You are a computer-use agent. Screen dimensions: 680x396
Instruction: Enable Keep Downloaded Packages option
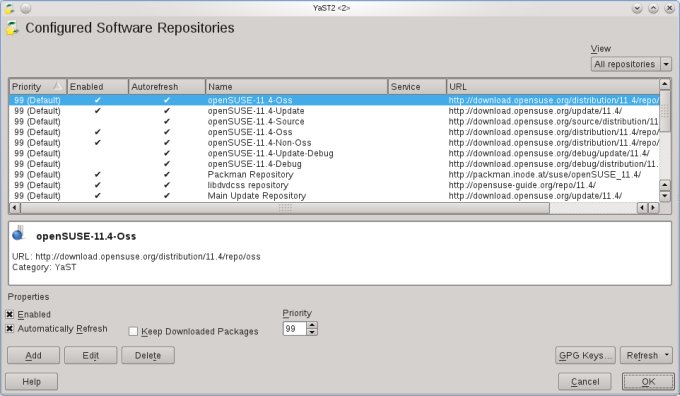click(x=133, y=332)
